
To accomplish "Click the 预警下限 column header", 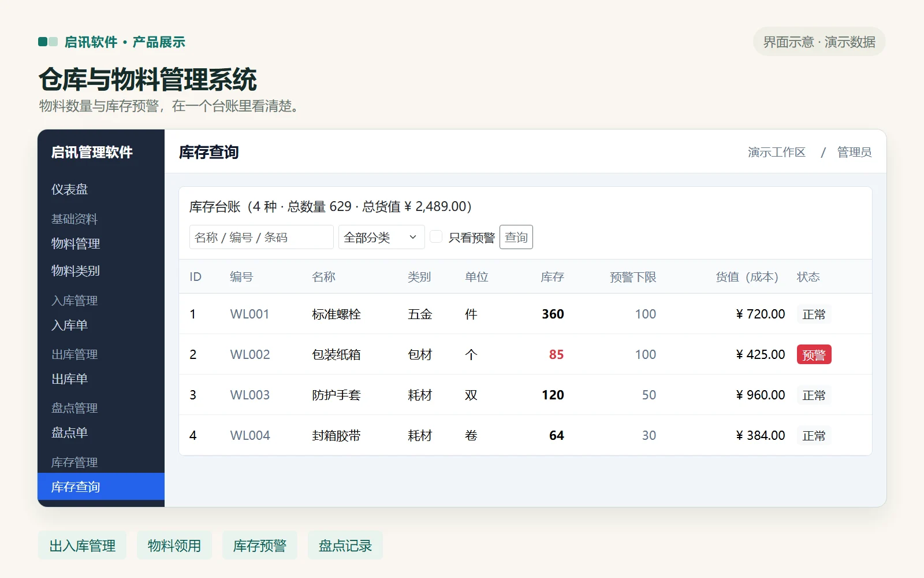I will click(x=633, y=277).
